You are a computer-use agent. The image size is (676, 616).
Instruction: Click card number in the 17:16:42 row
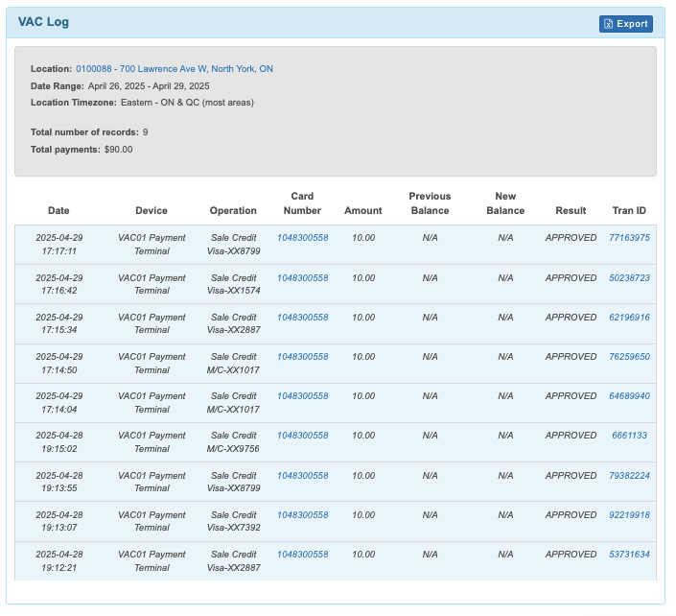pyautogui.click(x=303, y=278)
